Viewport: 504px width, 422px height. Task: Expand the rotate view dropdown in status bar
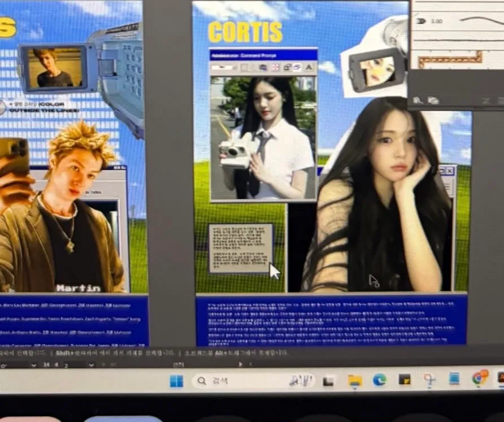pos(33,366)
